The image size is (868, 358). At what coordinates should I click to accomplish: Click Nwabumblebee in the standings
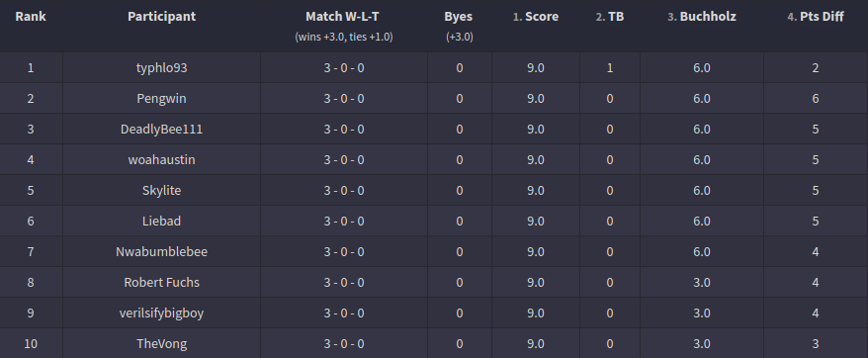click(x=162, y=251)
